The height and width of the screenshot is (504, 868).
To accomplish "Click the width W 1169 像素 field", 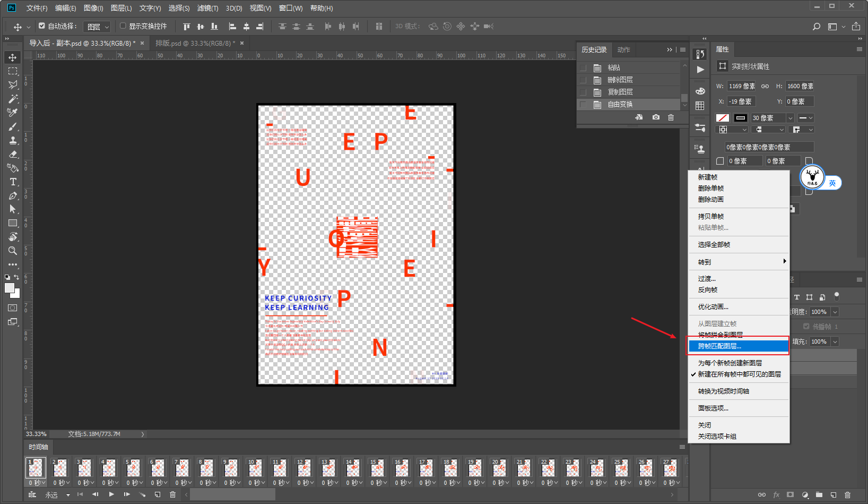I will pos(741,86).
